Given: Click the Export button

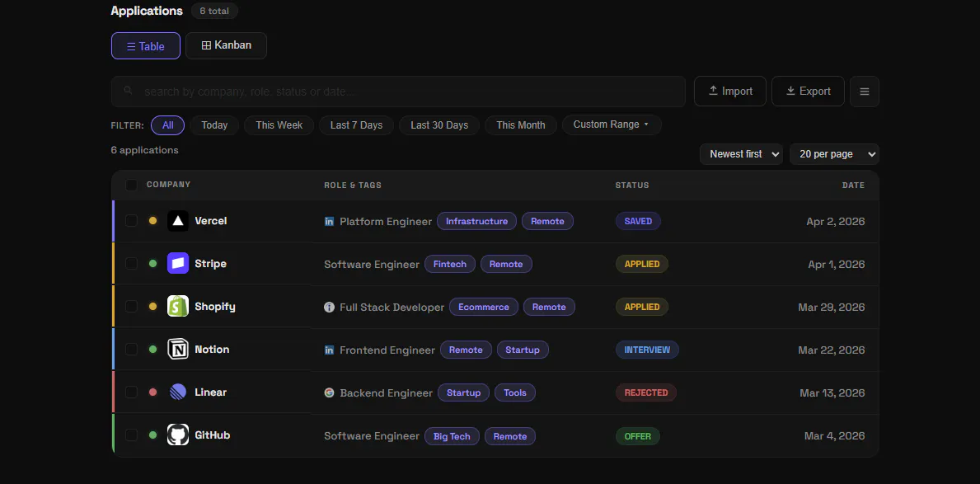Looking at the screenshot, I should [x=808, y=92].
